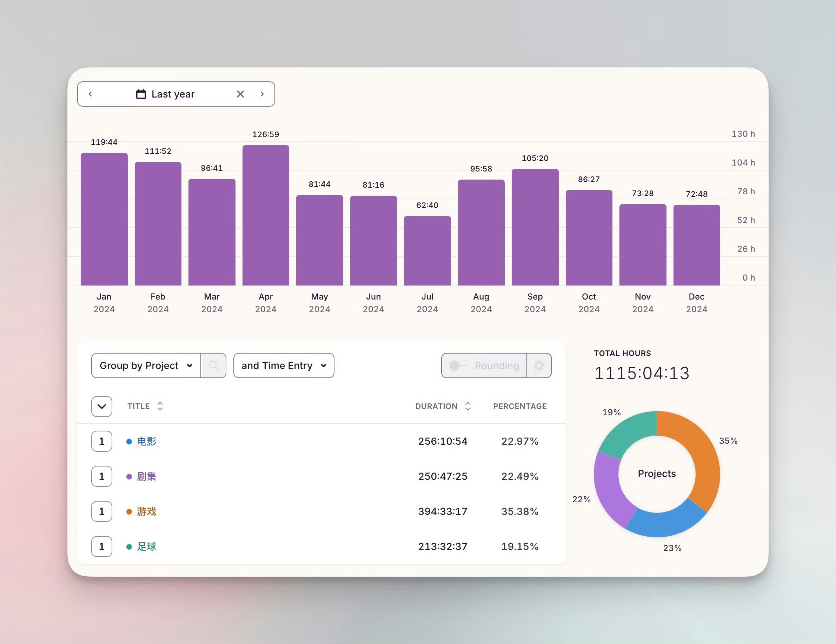Clear the Last year date filter

240,94
